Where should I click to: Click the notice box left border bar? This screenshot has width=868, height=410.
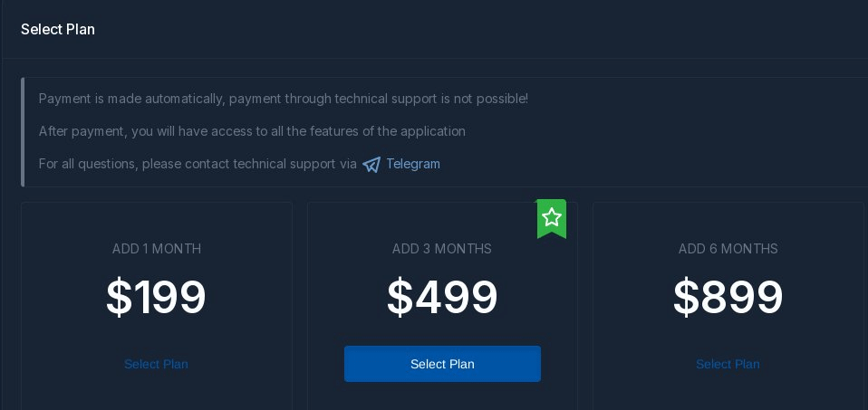click(x=23, y=132)
